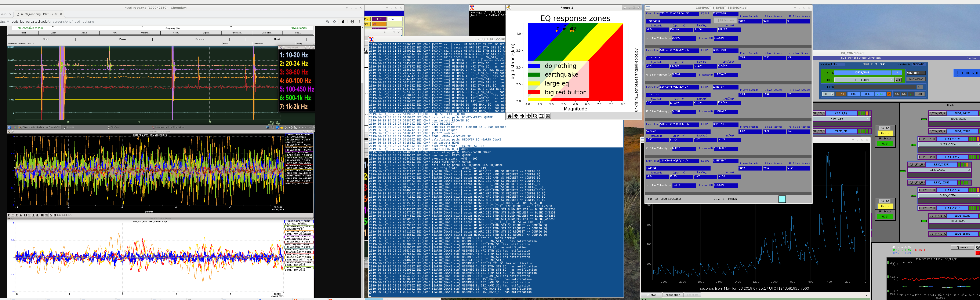Click the X icon in guardctrl SEI_CONF title bar
The image size is (980, 300).
tap(371, 39)
